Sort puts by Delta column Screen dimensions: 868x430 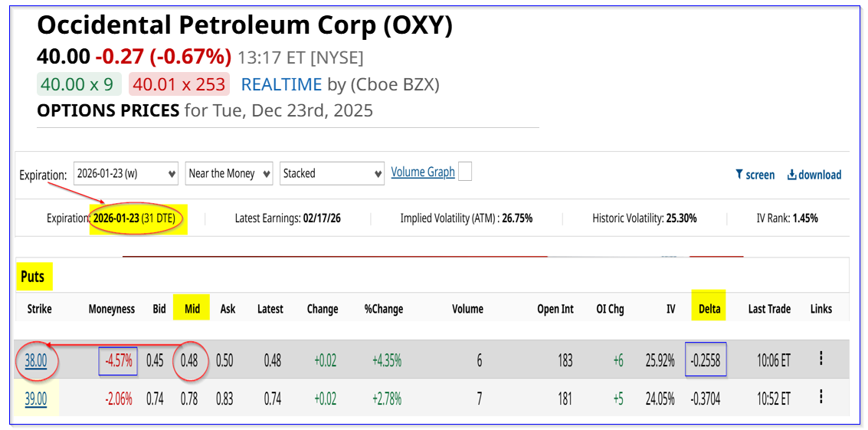click(x=709, y=309)
